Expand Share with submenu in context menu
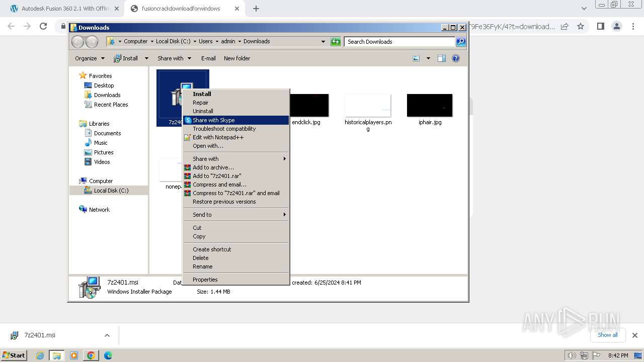This screenshot has width=644, height=362. tap(236, 159)
